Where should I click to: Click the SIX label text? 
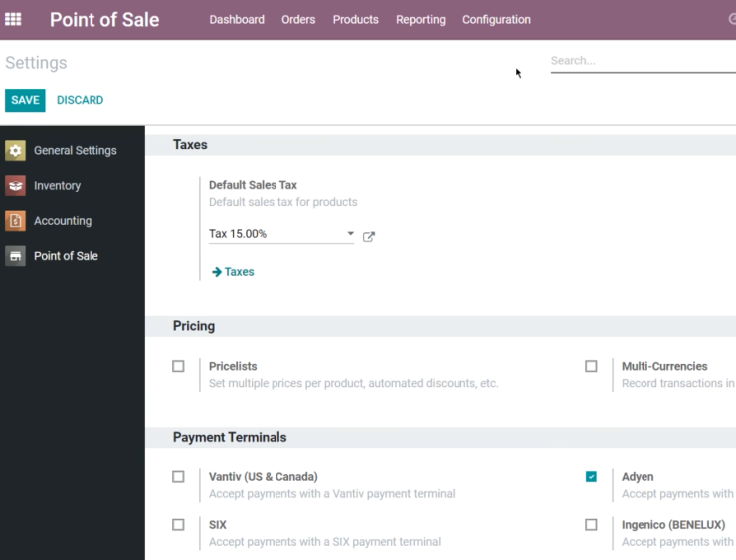(x=218, y=525)
